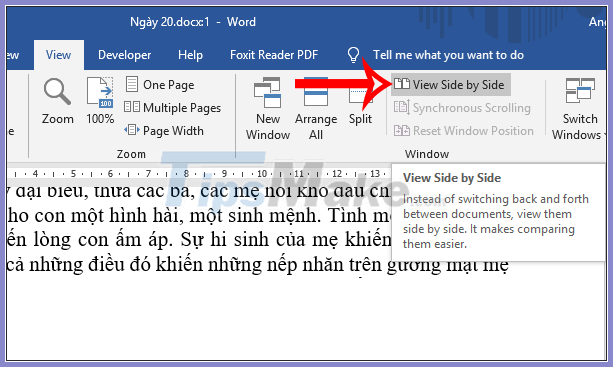Open a New Window of the document
This screenshot has height=367, width=613.
click(x=268, y=109)
